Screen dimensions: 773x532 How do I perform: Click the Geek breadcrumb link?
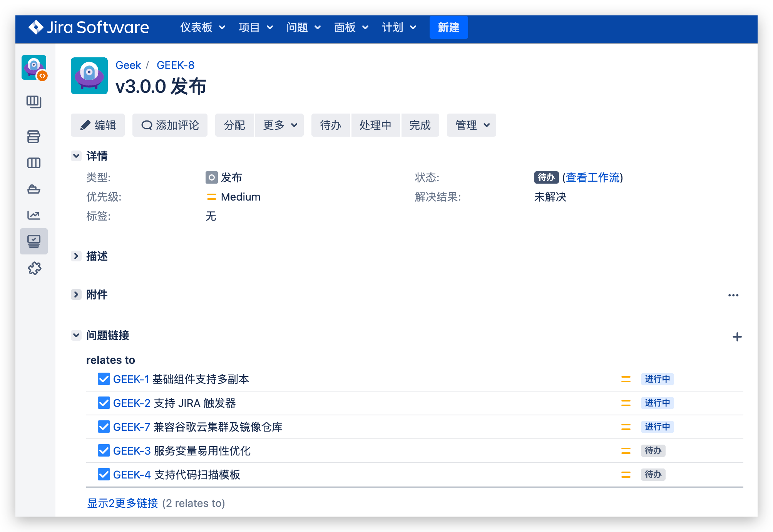[128, 65]
